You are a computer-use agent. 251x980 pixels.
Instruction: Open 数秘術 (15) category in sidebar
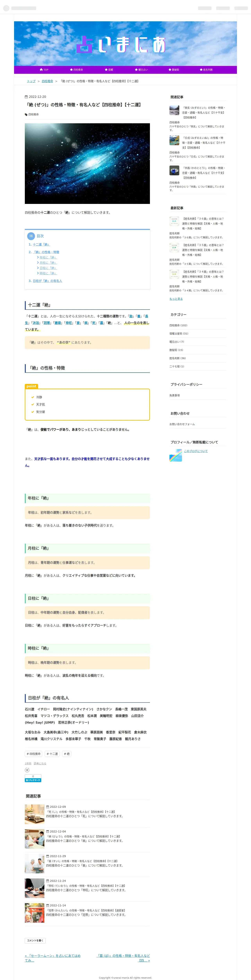(176, 350)
